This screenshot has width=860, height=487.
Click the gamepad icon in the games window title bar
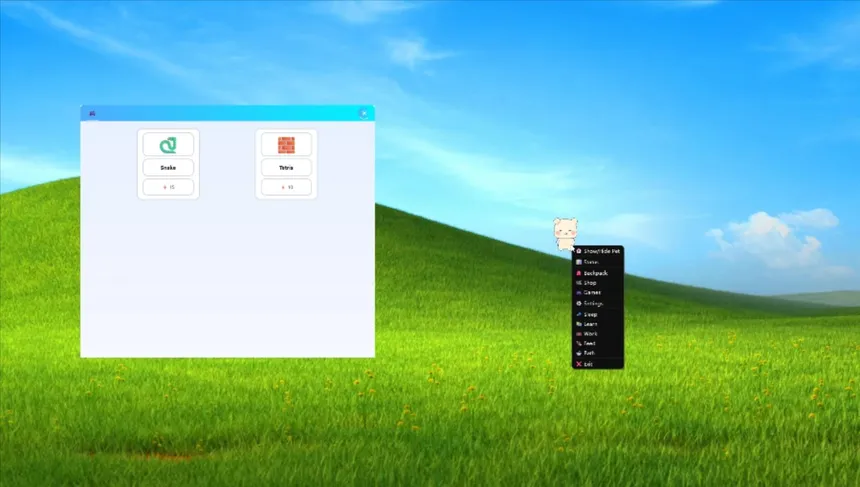(x=92, y=113)
